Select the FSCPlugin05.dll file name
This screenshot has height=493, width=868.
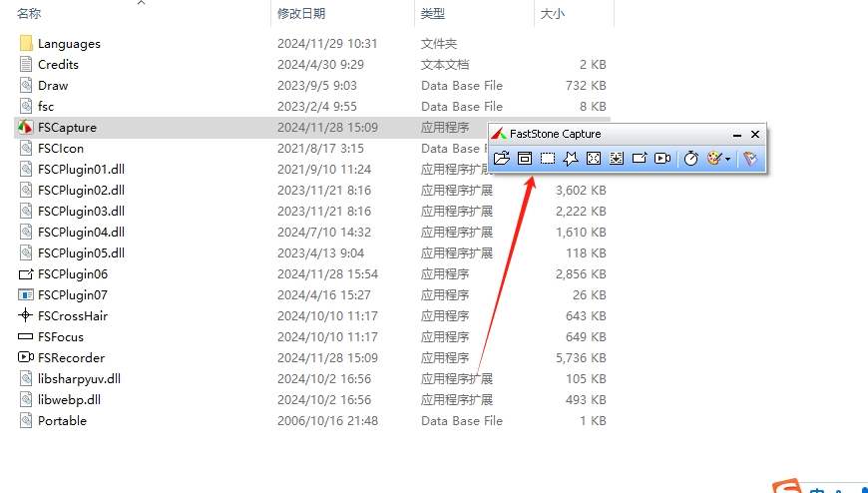click(x=82, y=253)
